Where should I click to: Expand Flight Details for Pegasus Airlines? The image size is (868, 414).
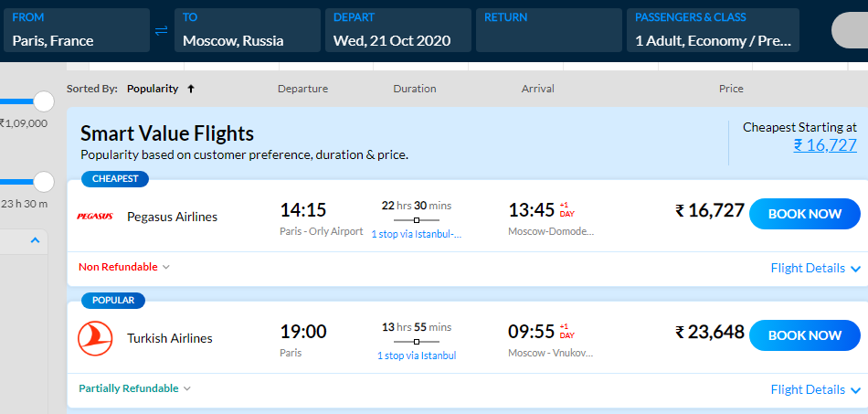click(816, 268)
